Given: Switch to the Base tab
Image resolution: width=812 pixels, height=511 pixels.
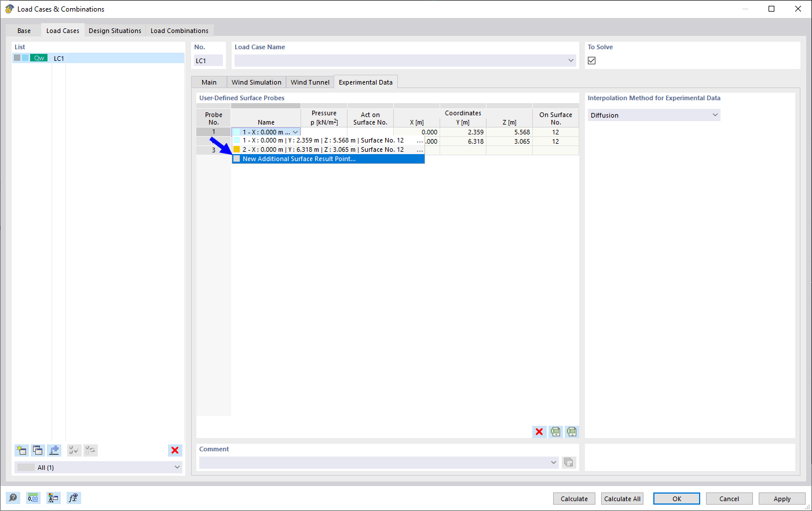Looking at the screenshot, I should point(24,31).
